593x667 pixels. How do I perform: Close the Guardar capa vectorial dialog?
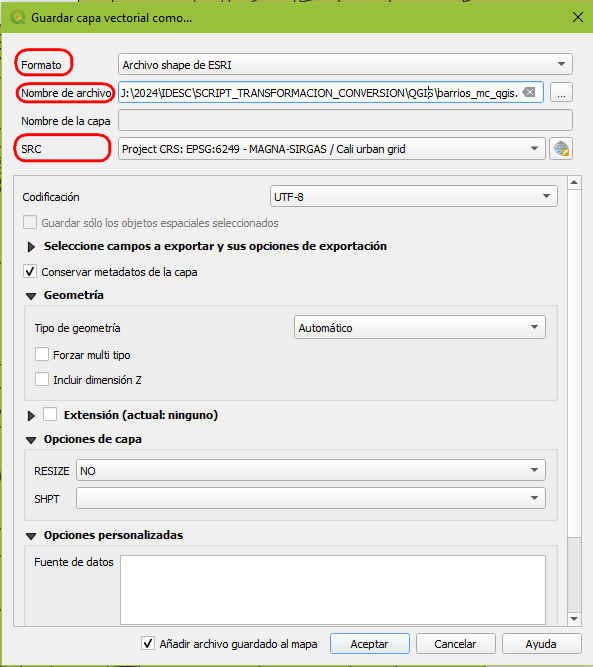point(578,17)
